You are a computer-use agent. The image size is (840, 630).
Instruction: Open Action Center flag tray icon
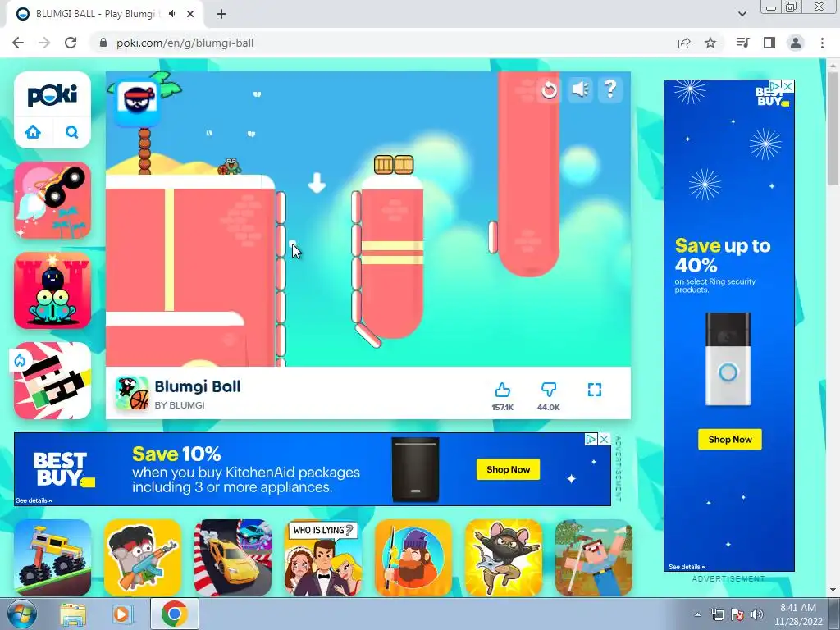[737, 614]
